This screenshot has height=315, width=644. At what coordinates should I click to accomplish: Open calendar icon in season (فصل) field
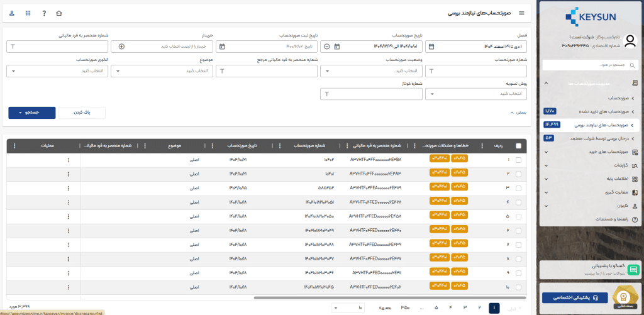[430, 47]
